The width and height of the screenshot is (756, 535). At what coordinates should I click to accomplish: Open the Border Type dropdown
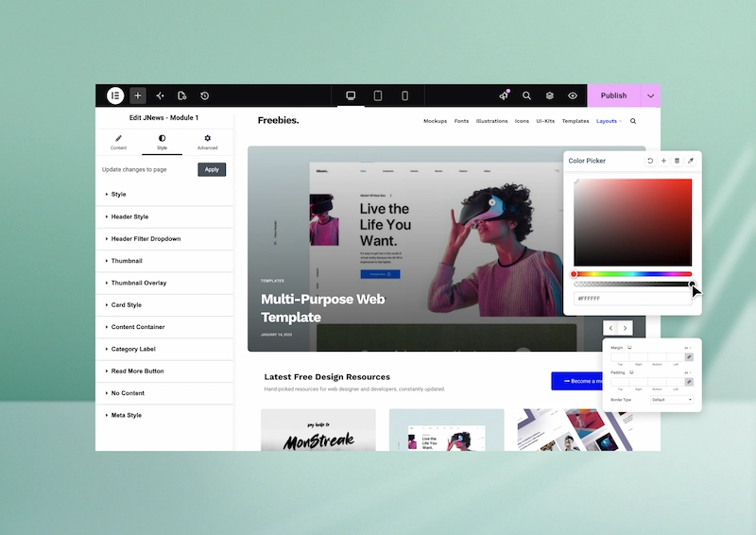[672, 400]
